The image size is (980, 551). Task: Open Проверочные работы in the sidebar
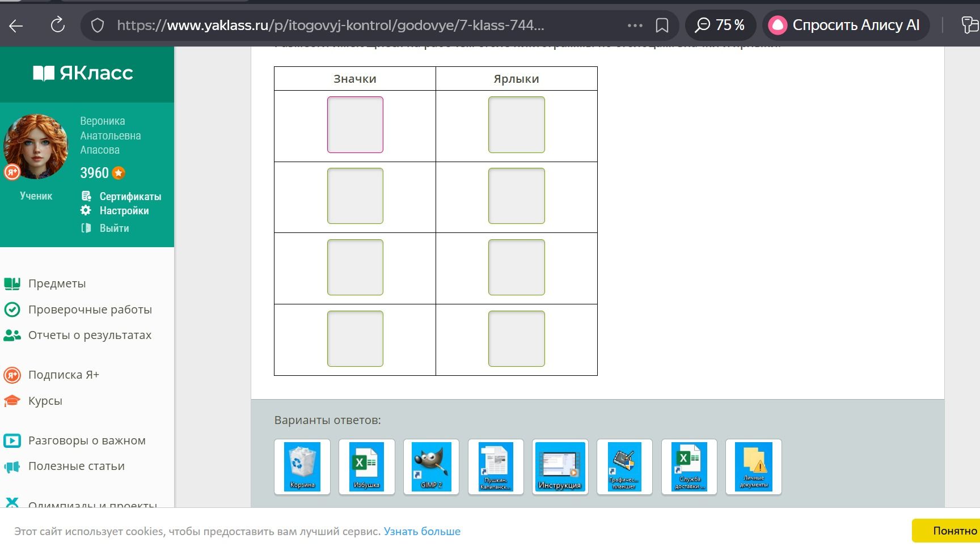click(90, 310)
